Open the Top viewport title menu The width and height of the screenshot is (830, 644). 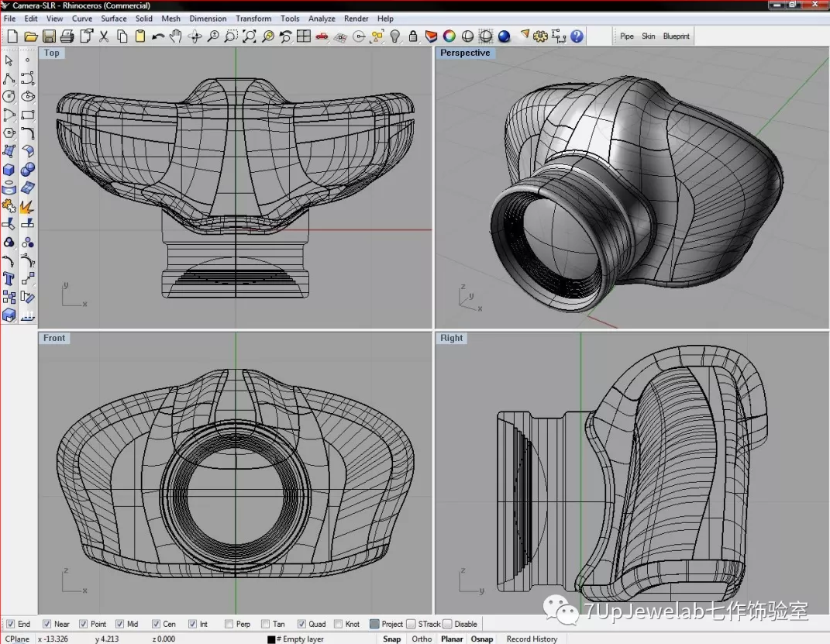[51, 53]
